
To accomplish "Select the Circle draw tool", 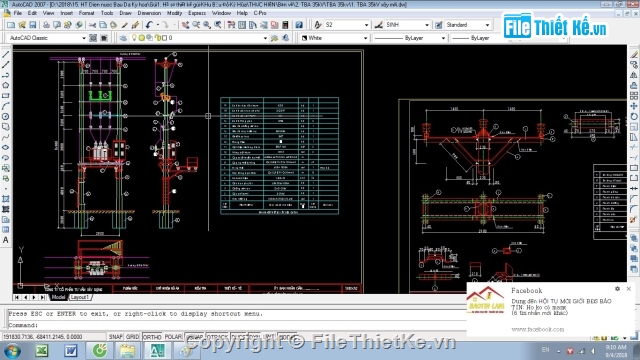I will click(x=6, y=116).
